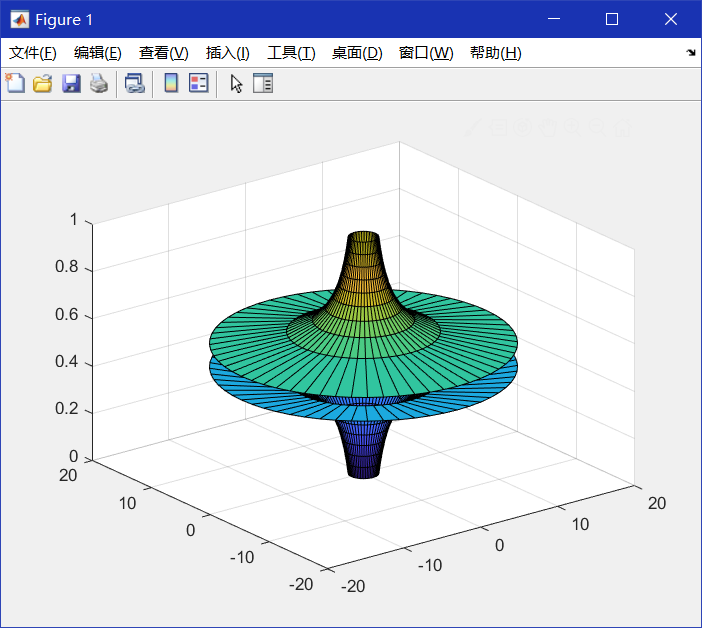Open the 帮助(H) menu
The width and height of the screenshot is (702, 628).
point(496,53)
